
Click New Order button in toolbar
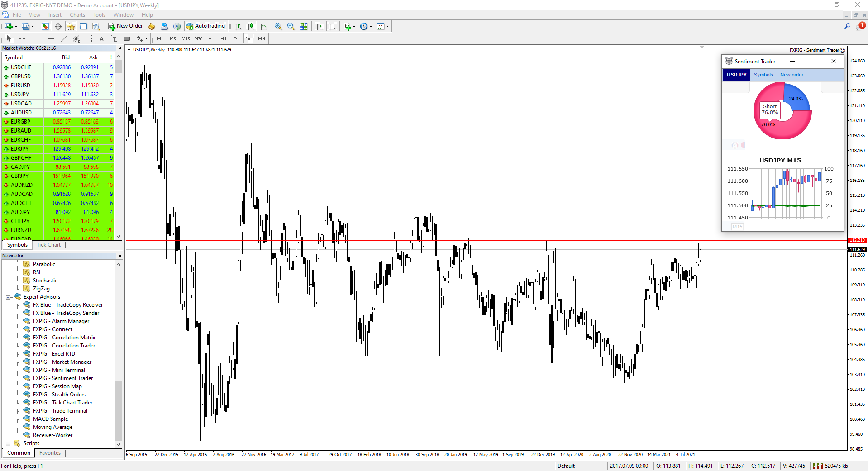pyautogui.click(x=125, y=26)
